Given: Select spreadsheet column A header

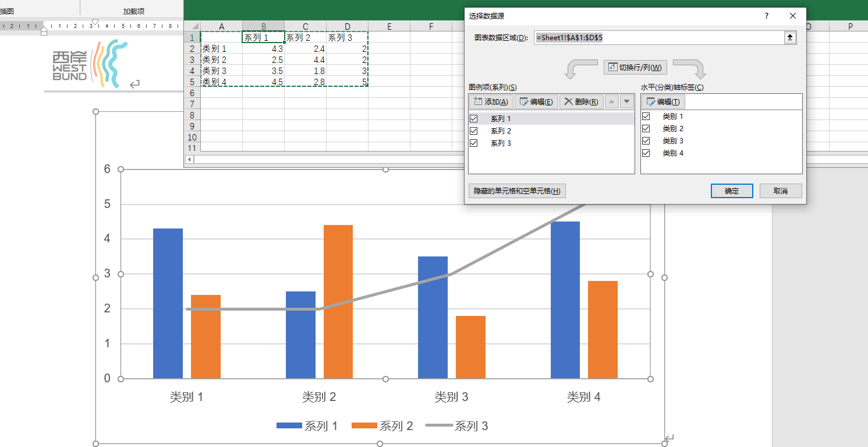Looking at the screenshot, I should point(221,27).
